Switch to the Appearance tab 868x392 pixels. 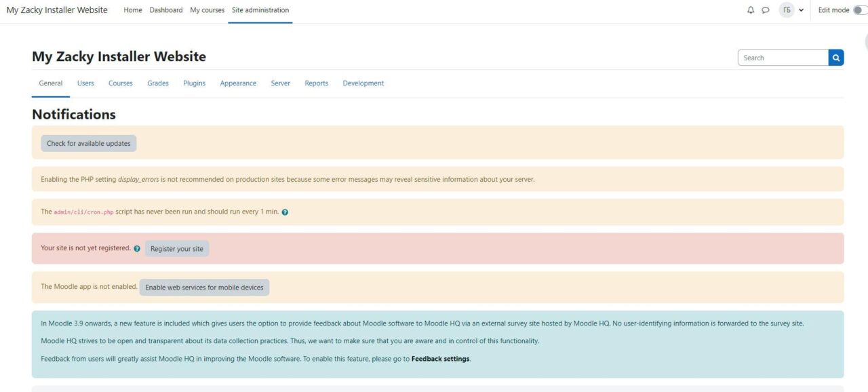click(238, 83)
